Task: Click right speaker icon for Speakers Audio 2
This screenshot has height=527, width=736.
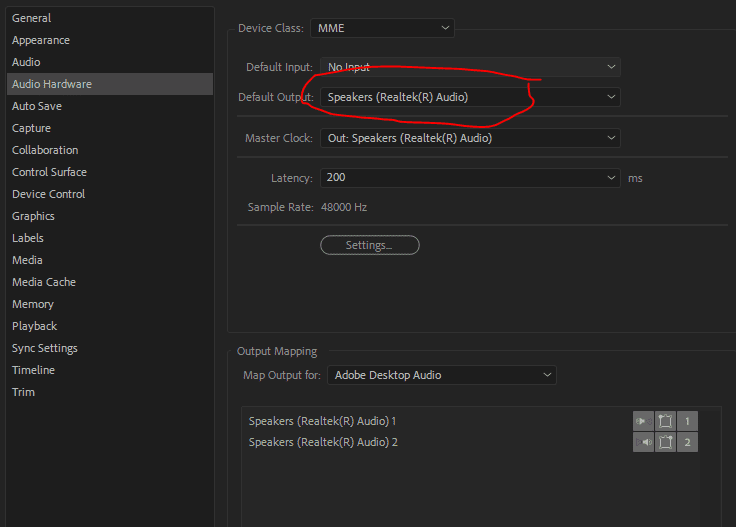Action: 643,442
